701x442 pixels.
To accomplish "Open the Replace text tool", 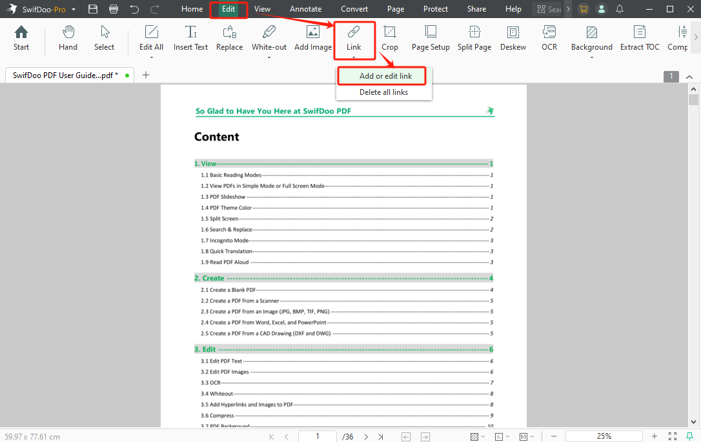I will click(229, 38).
